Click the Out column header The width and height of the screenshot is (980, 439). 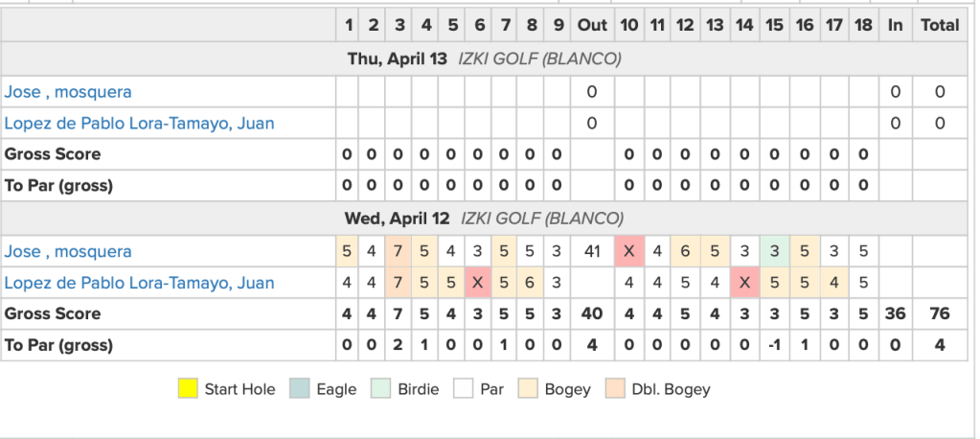(x=592, y=26)
